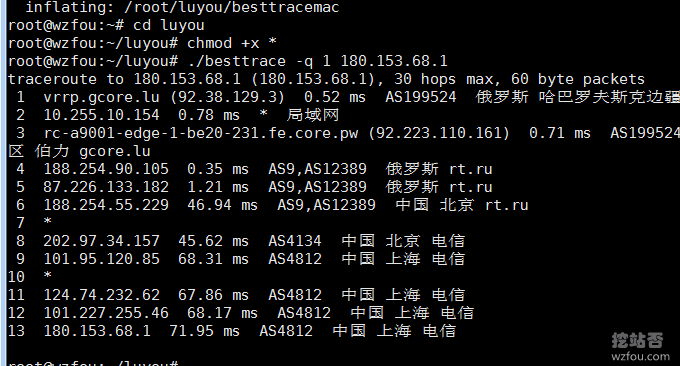The image size is (680, 366).
Task: Click '俄罗斯 rt.ru' on hop 4
Action: click(439, 169)
